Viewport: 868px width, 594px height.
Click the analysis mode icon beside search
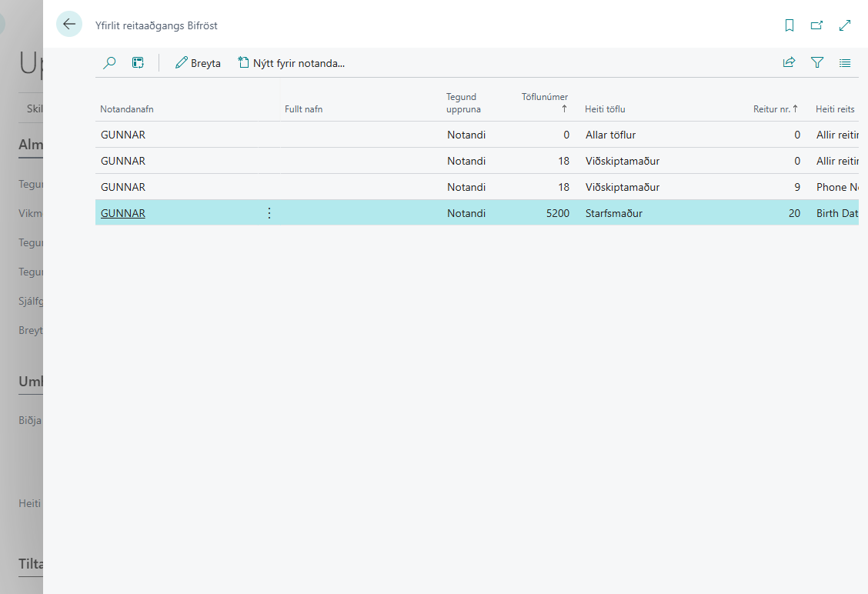138,63
